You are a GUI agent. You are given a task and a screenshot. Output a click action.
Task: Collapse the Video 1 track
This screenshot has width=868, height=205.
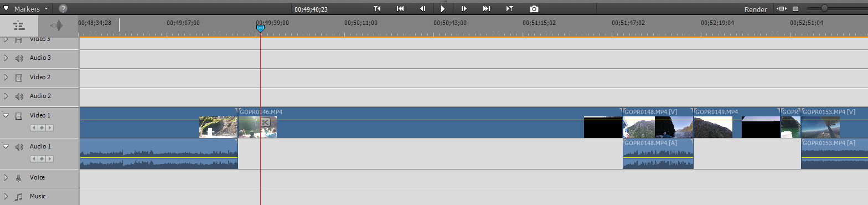[6, 116]
